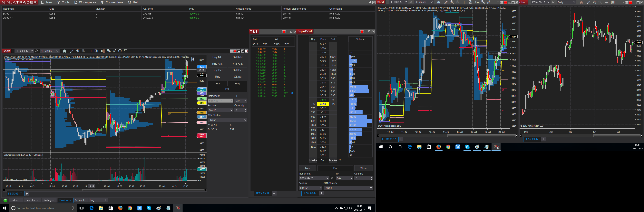
Task: Show data box in 15 Minute chart
Action: coord(96,51)
